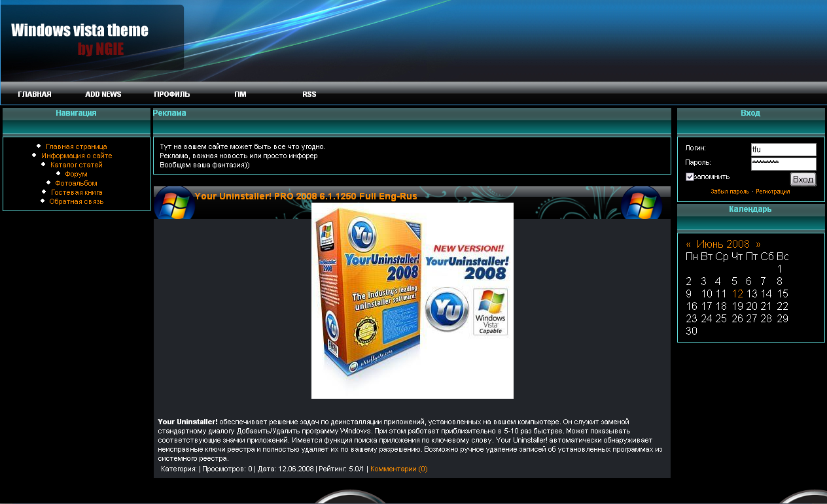Image resolution: width=827 pixels, height=504 pixels.
Task: Click calendar day 23
Action: click(x=692, y=319)
